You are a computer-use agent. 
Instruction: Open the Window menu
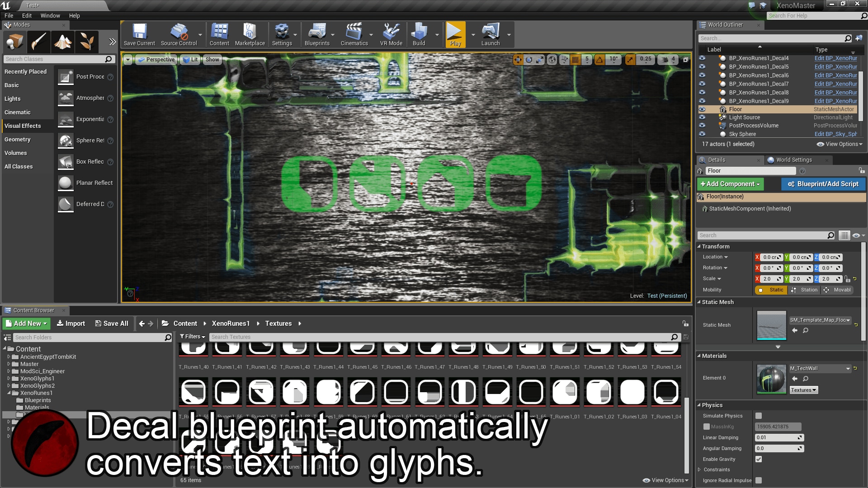tap(50, 15)
